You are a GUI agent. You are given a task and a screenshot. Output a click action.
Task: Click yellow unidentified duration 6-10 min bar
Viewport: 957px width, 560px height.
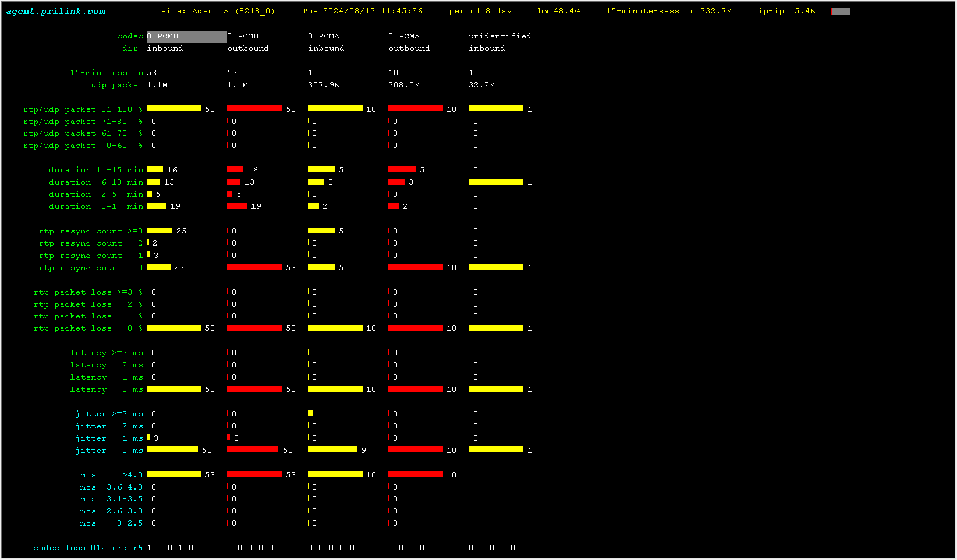[495, 182]
